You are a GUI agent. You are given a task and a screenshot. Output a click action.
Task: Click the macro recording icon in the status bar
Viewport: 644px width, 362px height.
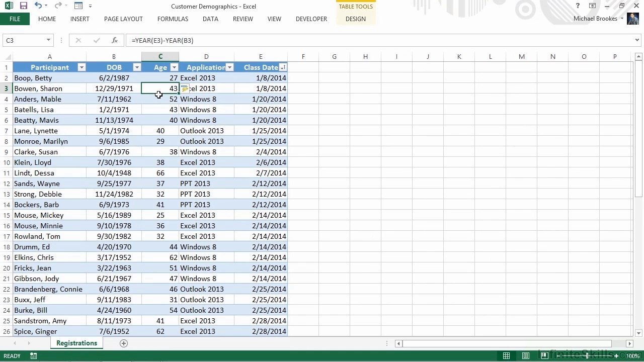click(33, 356)
